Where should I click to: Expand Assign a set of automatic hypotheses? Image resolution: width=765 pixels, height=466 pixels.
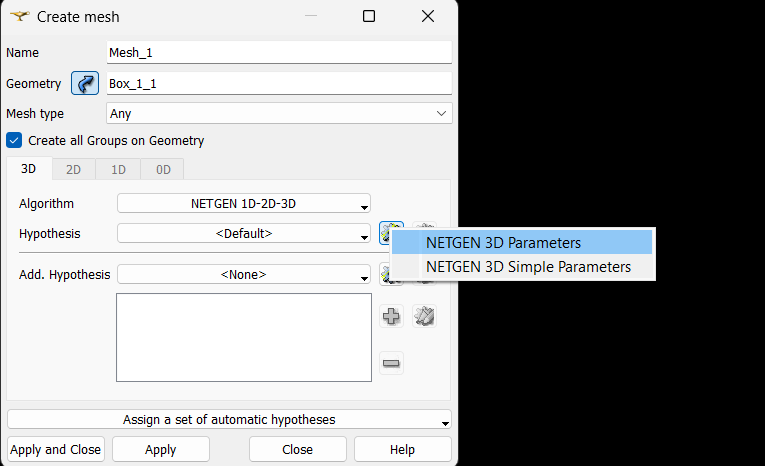click(229, 420)
